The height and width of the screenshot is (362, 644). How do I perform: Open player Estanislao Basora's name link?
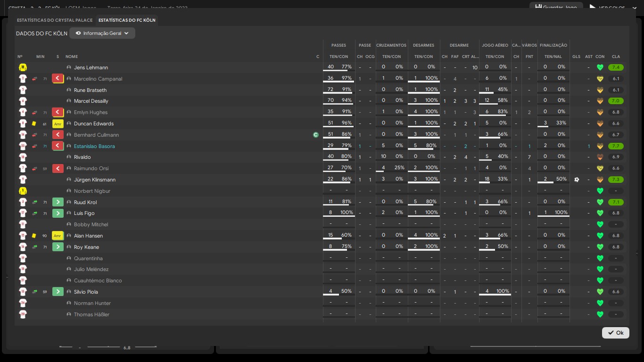pos(94,146)
